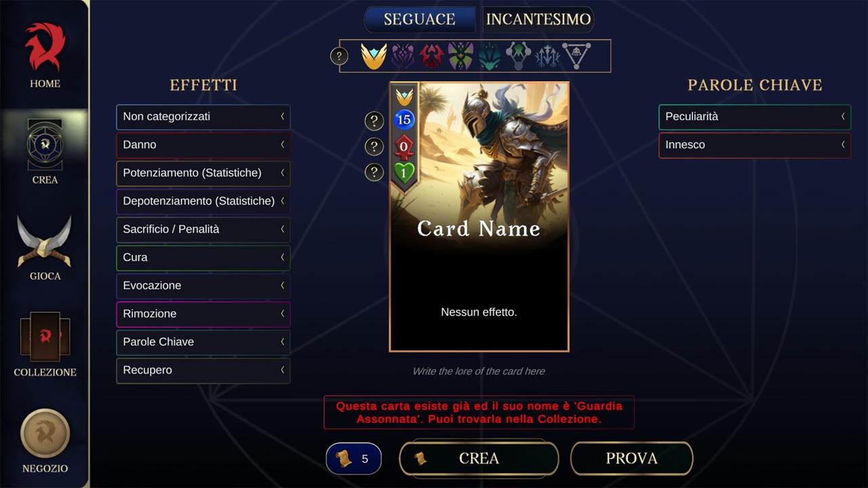
Task: Select the green butterfly faction emblem
Action: 460,56
